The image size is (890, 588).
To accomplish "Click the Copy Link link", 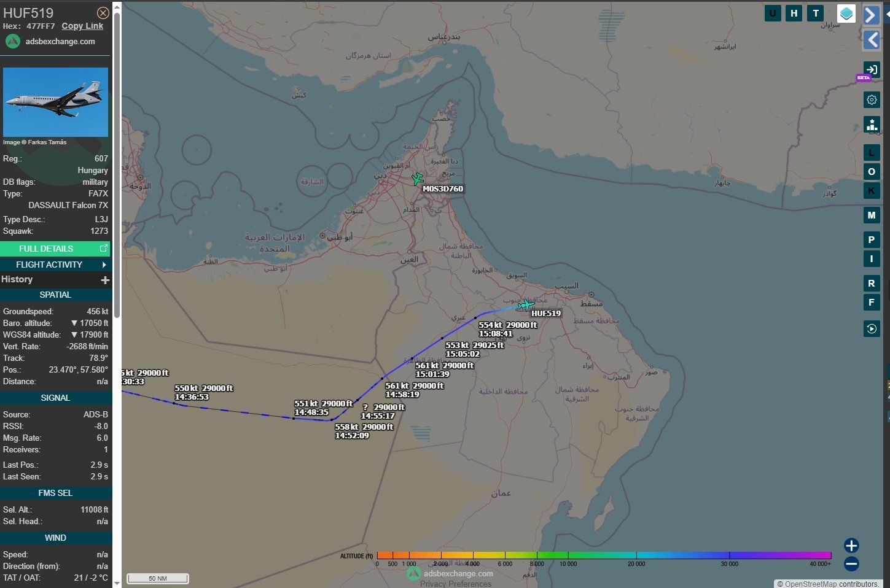I will click(82, 26).
